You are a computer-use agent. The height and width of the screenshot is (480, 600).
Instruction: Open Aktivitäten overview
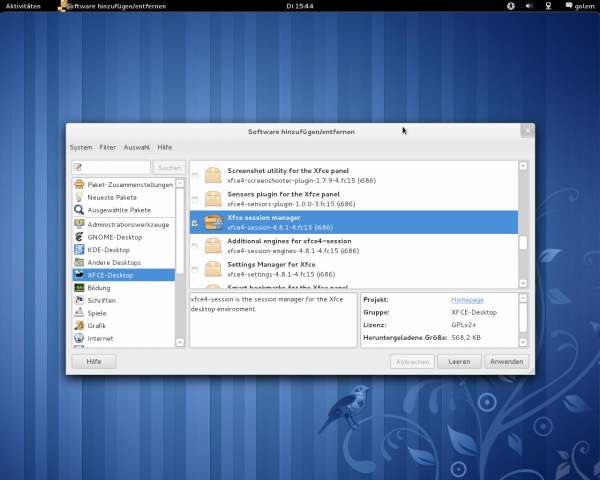pyautogui.click(x=23, y=6)
